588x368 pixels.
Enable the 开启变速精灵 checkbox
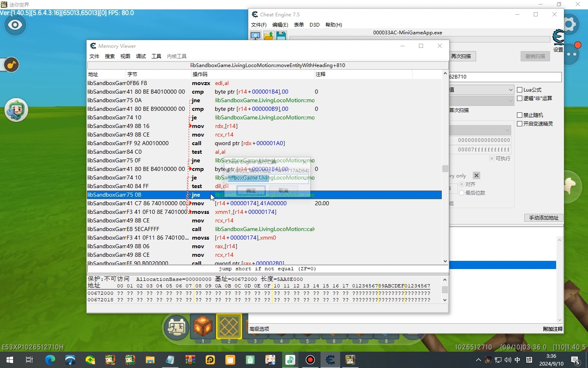click(520, 123)
